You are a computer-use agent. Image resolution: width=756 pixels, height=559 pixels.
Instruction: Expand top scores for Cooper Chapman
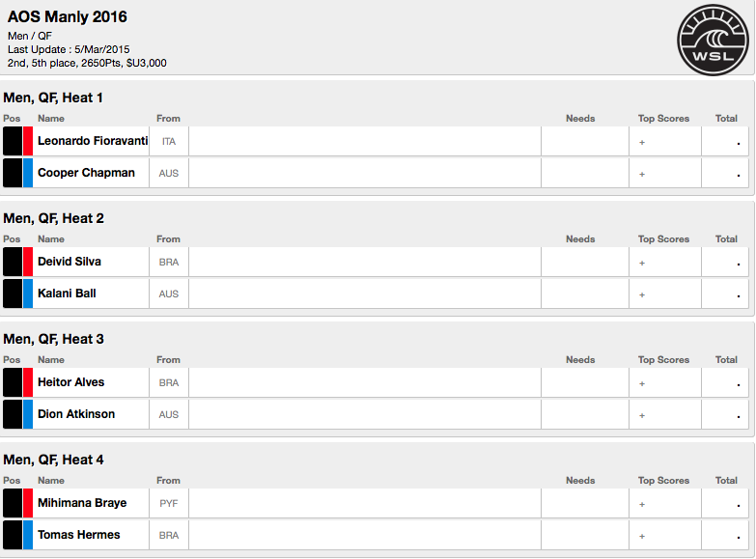(x=642, y=174)
